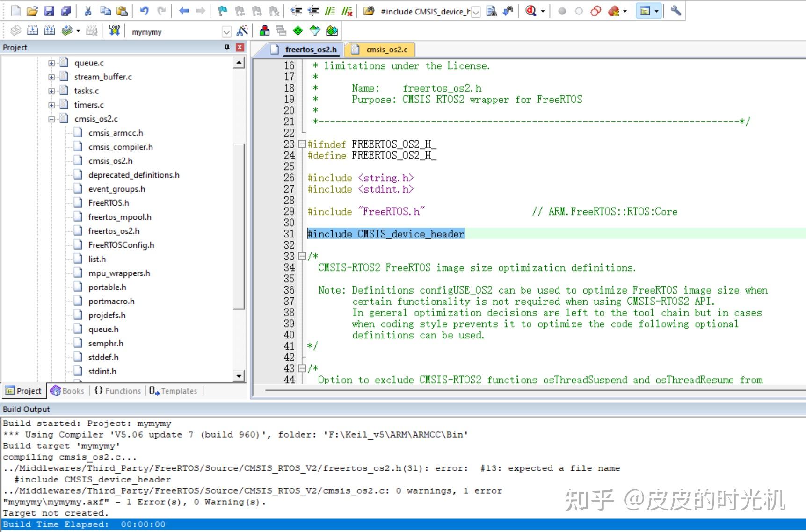Collapse the #ifndef fold at line 23

[302, 144]
